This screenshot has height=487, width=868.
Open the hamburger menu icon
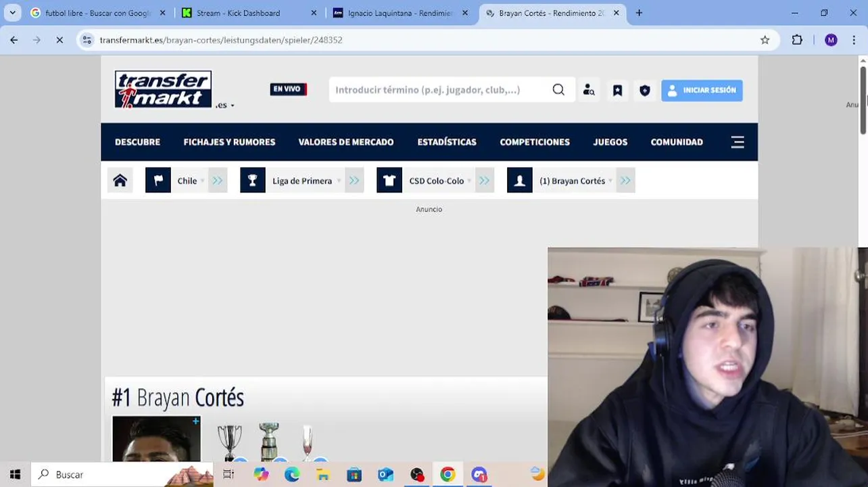coord(738,142)
